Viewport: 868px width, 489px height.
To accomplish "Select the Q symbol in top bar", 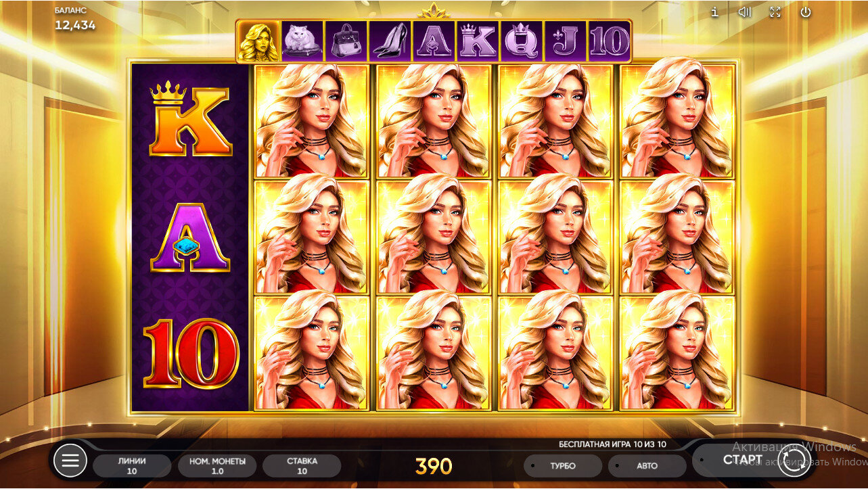I will (x=522, y=41).
